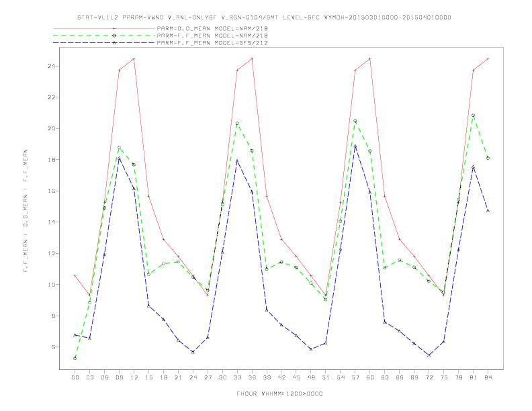Click x-axis tick label 69
This screenshot has width=532, height=411.
pos(414,377)
